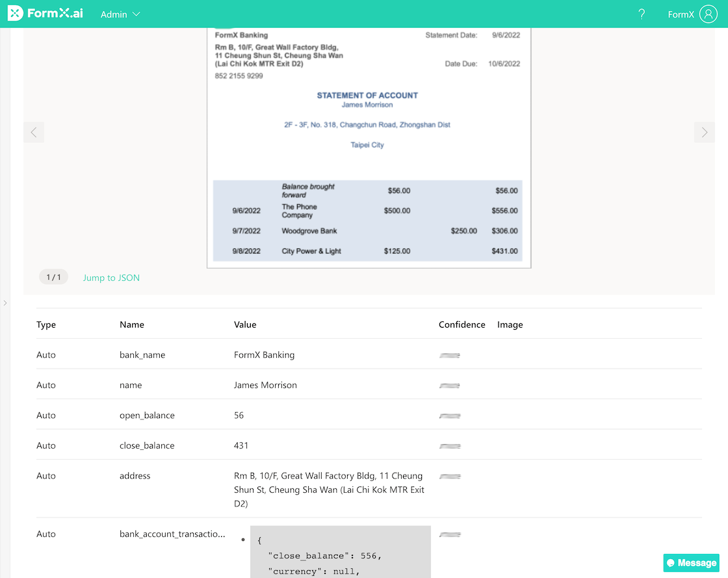Click the Value column header

coord(245,324)
